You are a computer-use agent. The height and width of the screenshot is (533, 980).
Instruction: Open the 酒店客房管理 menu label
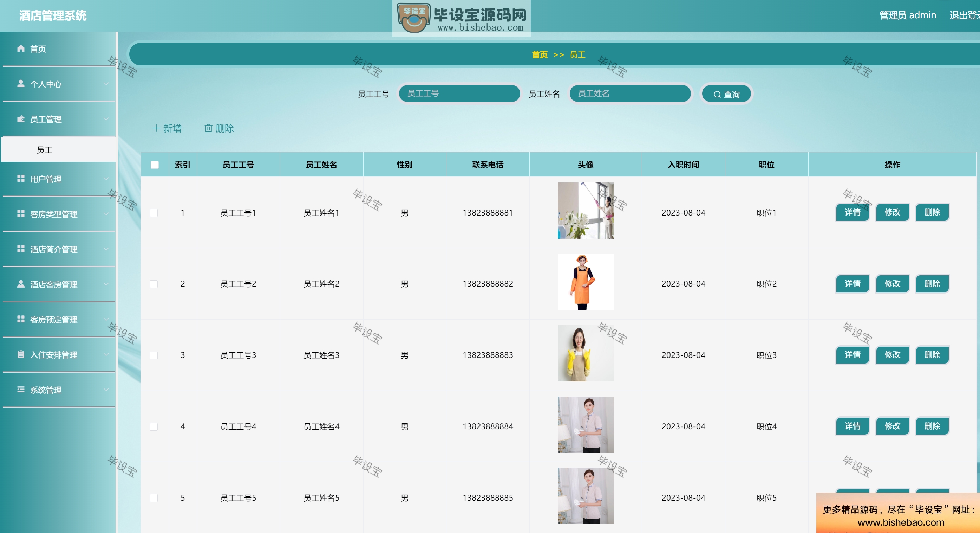54,284
